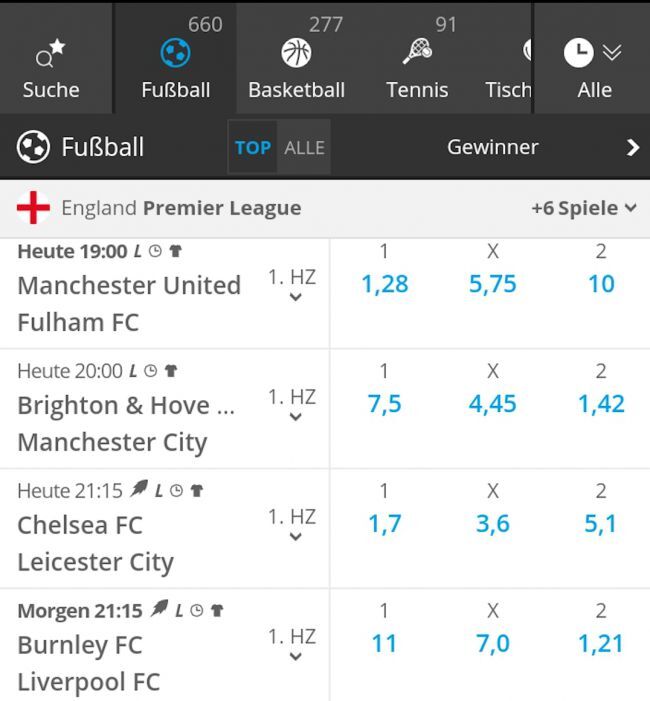Open the Suche search icon
The width and height of the screenshot is (650, 701).
pos(50,53)
